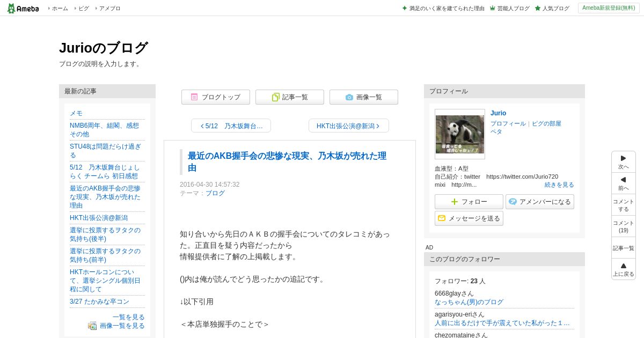Open sidebar article 選挙に投票するヲタクの気持ち(後半)
Viewport: 644px width, 338px height.
pyautogui.click(x=105, y=234)
